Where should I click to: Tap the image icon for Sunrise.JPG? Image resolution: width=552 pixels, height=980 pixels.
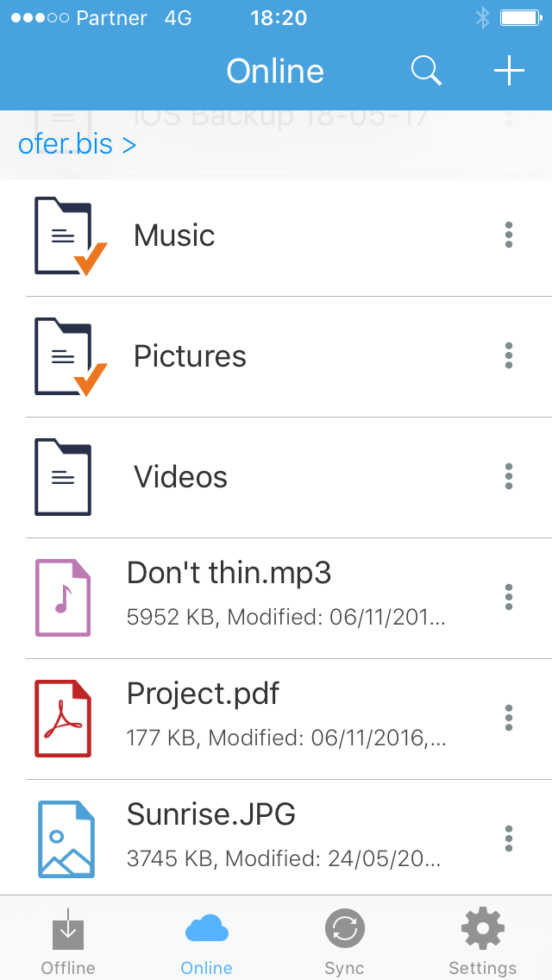pyautogui.click(x=63, y=839)
